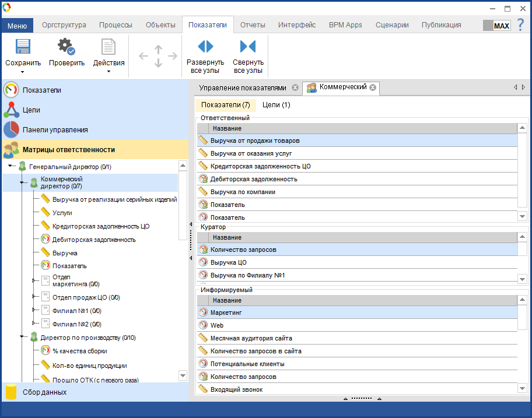Click the Save floppy disk icon
532x418 pixels.
pos(23,47)
